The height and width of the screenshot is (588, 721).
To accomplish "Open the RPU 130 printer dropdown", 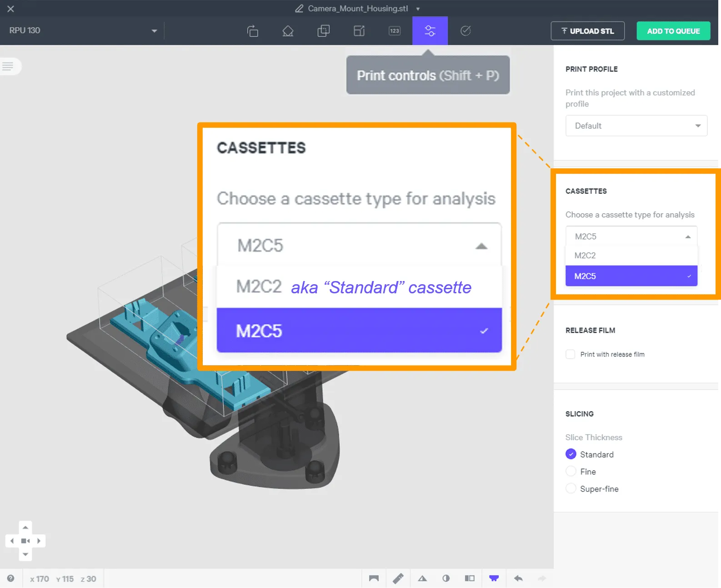I will [83, 30].
